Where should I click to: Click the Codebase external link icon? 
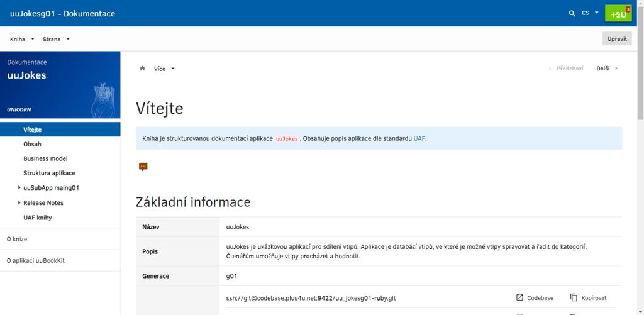pyautogui.click(x=519, y=298)
